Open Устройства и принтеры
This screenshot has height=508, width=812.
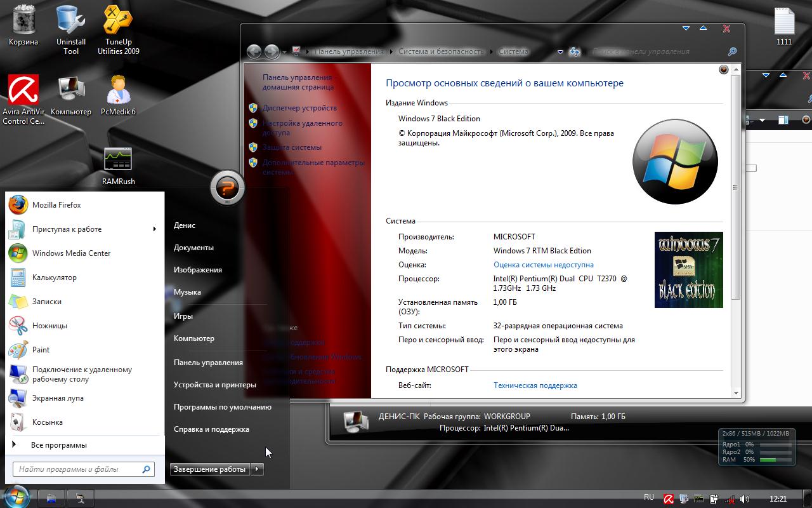click(x=215, y=385)
